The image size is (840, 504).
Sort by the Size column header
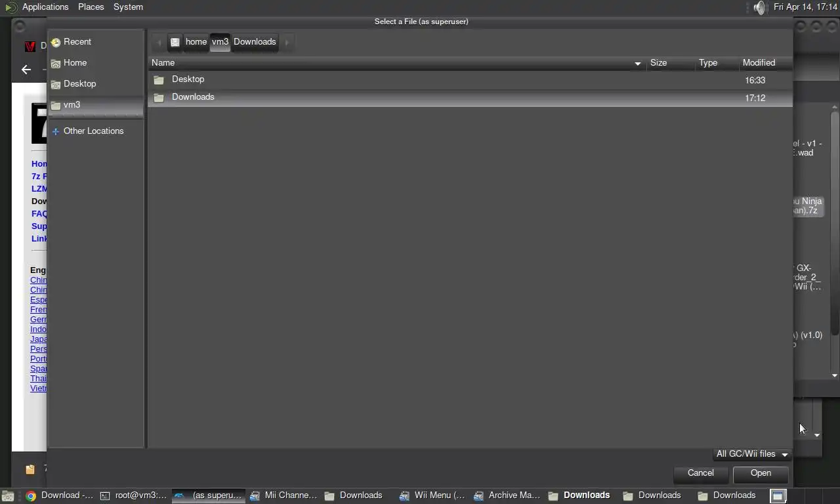[x=671, y=63]
